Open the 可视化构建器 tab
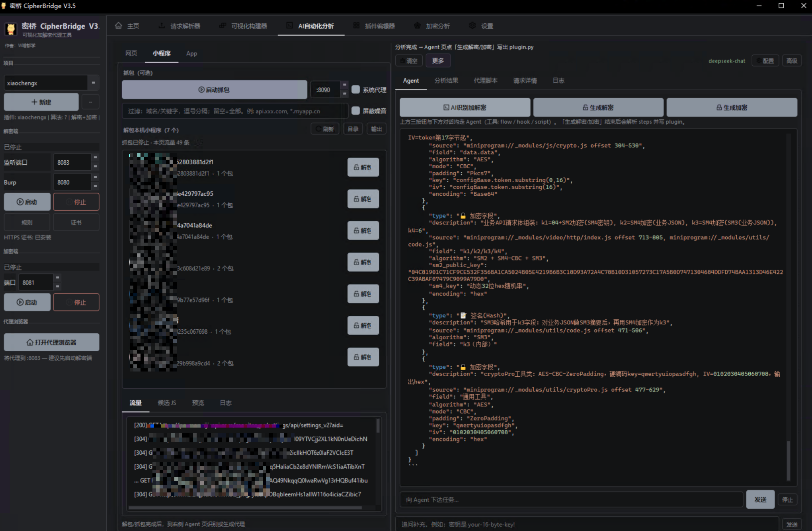This screenshot has width=812, height=531. click(243, 26)
